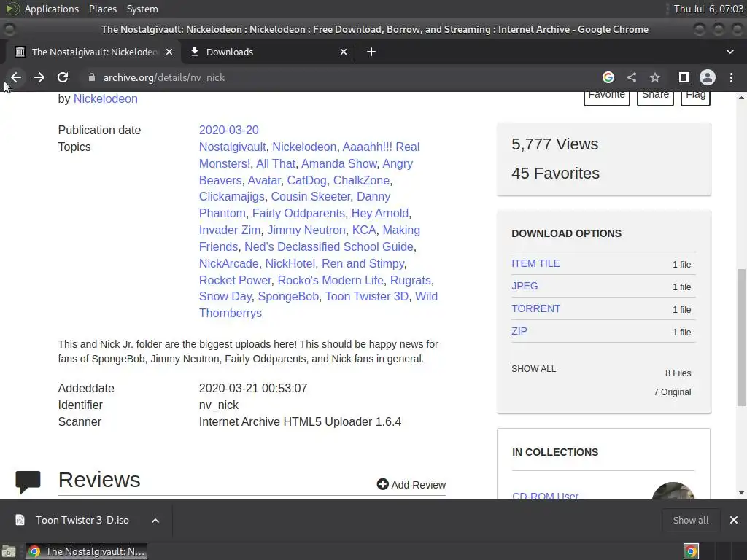Open the Toon Twister 3D topic link
The width and height of the screenshot is (747, 560).
tap(367, 296)
